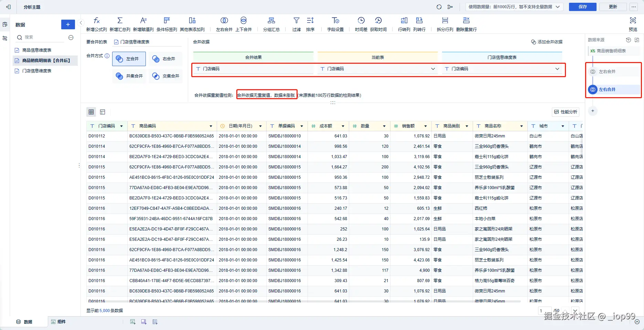Open the 使用数据量 dropdown at top
644x330 pixels.
[x=514, y=7]
